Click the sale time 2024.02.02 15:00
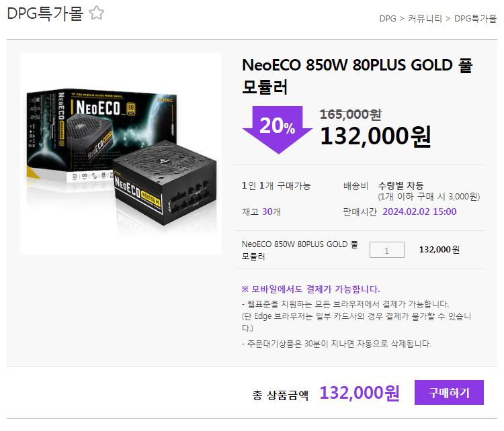 coord(419,211)
